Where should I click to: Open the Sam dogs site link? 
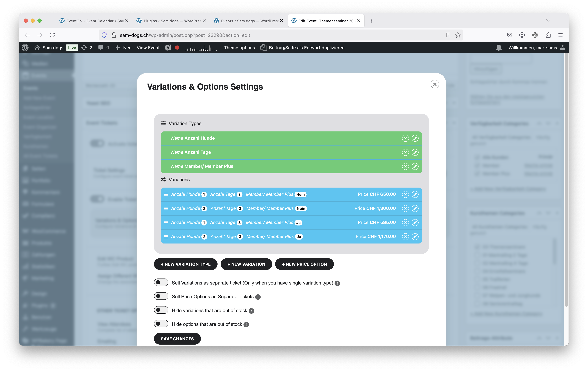(49, 48)
